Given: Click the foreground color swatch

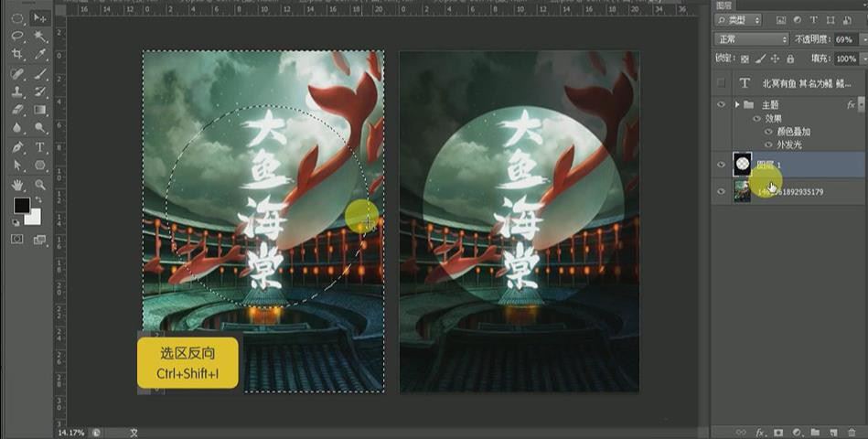Looking at the screenshot, I should point(22,206).
